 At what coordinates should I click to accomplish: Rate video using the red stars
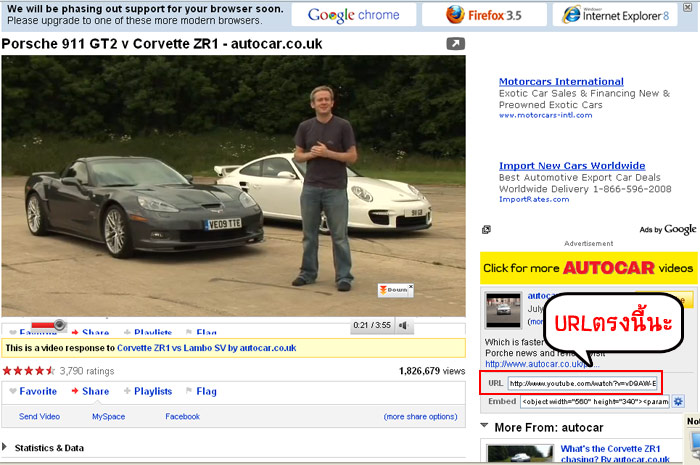tap(28, 371)
